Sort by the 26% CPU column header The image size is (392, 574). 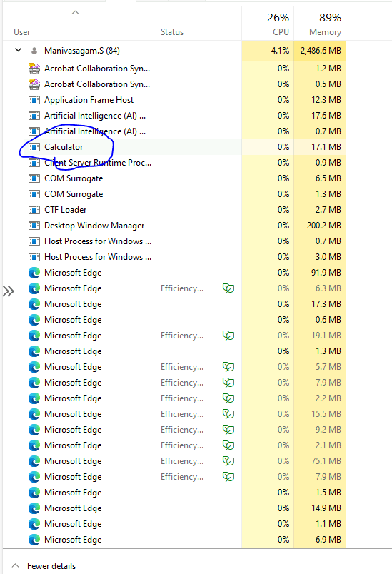[x=268, y=24]
